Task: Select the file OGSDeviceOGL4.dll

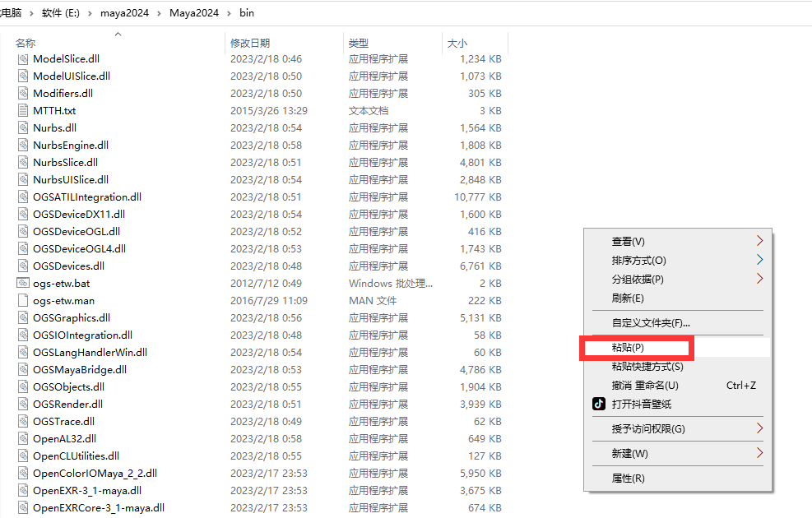Action: coord(79,249)
